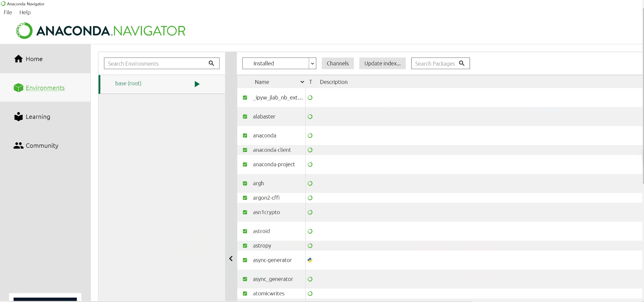Viewport: 644px width, 302px height.
Task: Click the type icon for _ipyw_jlab_nb_ext
Action: click(310, 98)
